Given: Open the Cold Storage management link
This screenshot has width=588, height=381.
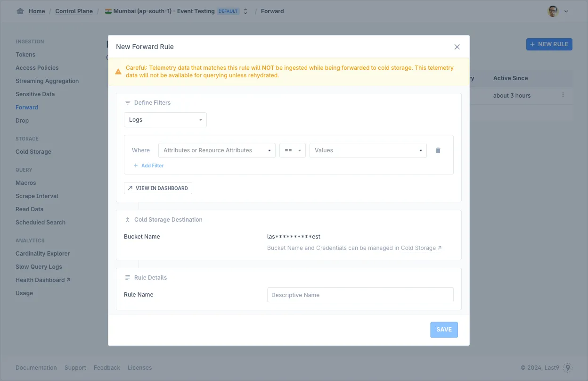Looking at the screenshot, I should coord(421,248).
